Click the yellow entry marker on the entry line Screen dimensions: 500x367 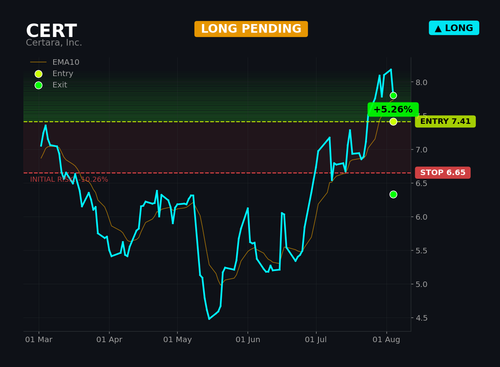(393, 122)
